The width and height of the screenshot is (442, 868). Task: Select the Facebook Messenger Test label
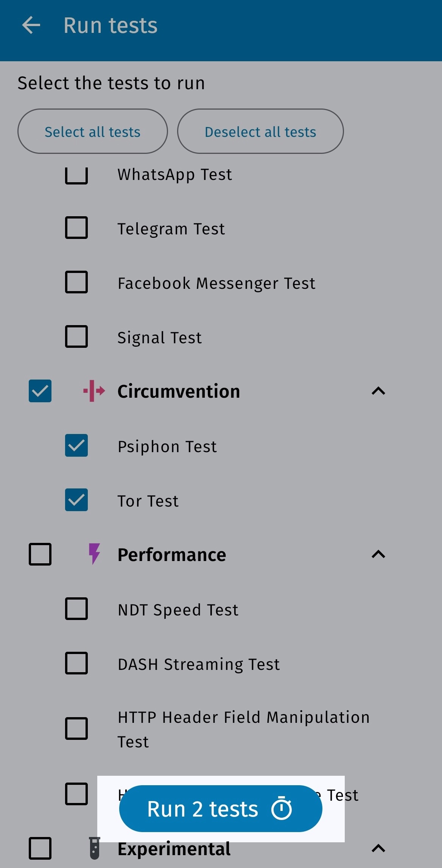click(216, 284)
